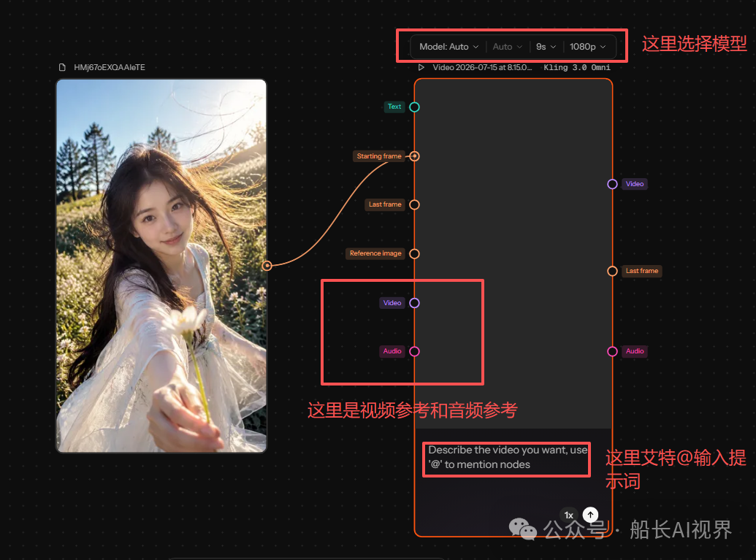Click the input Audio label
The width and height of the screenshot is (756, 560).
(392, 351)
